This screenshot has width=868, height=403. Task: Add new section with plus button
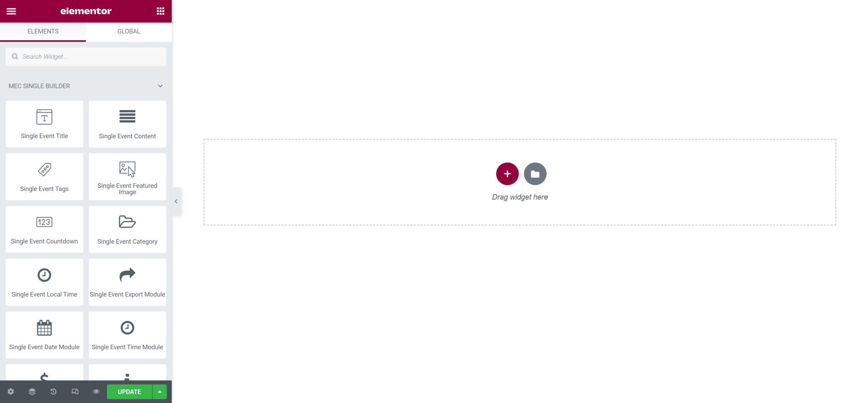coord(507,174)
